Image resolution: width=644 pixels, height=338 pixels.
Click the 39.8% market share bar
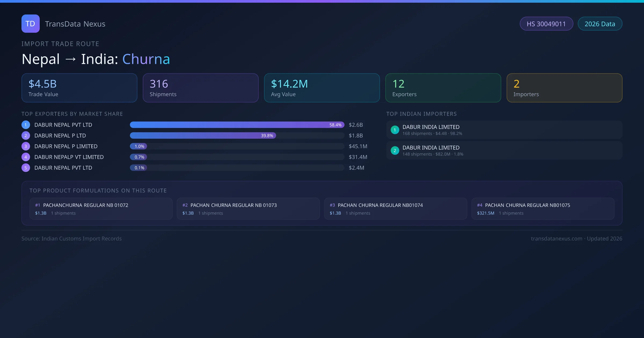203,135
